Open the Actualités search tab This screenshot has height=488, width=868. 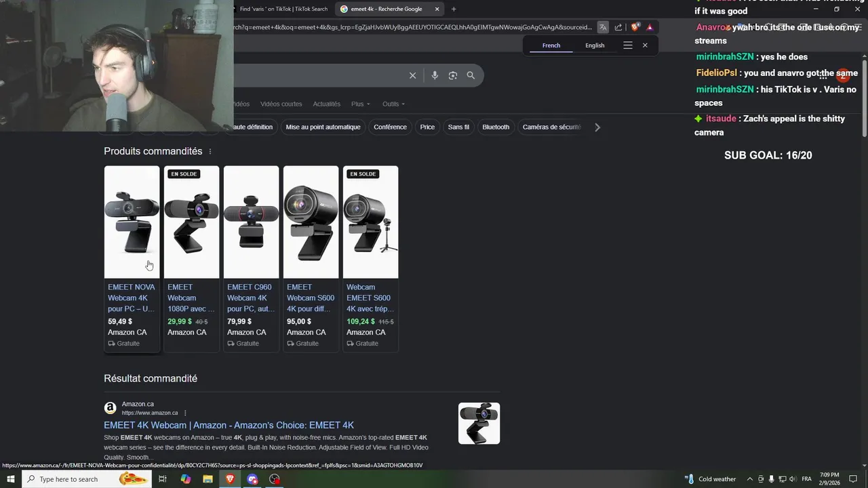pos(327,104)
